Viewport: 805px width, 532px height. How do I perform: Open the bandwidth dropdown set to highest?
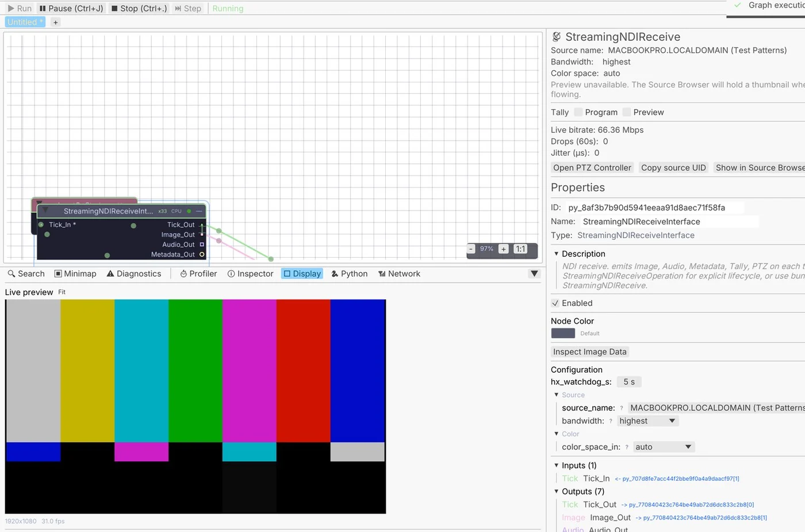click(647, 421)
